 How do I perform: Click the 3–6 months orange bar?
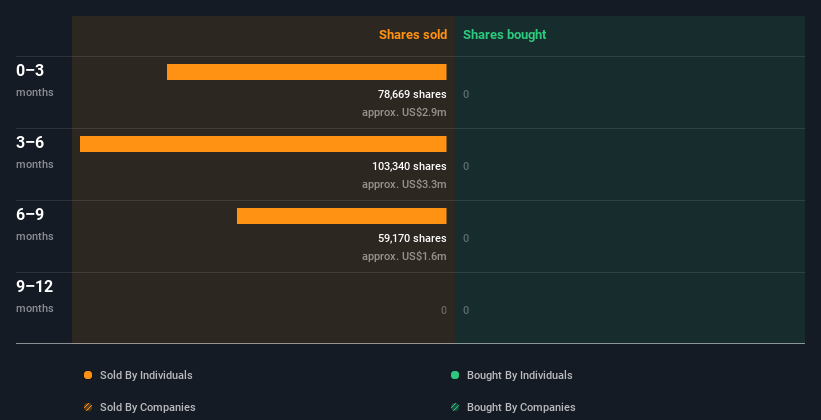click(x=263, y=144)
